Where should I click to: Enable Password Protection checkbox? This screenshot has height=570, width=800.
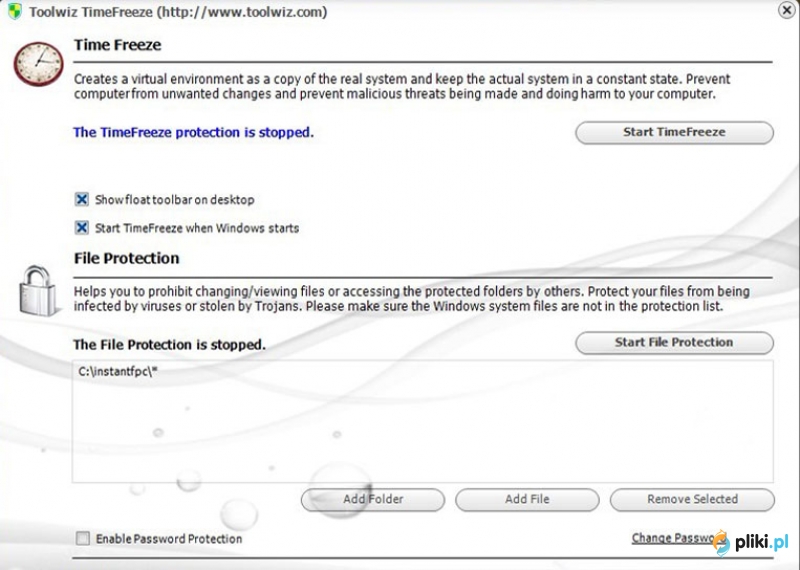click(x=83, y=538)
